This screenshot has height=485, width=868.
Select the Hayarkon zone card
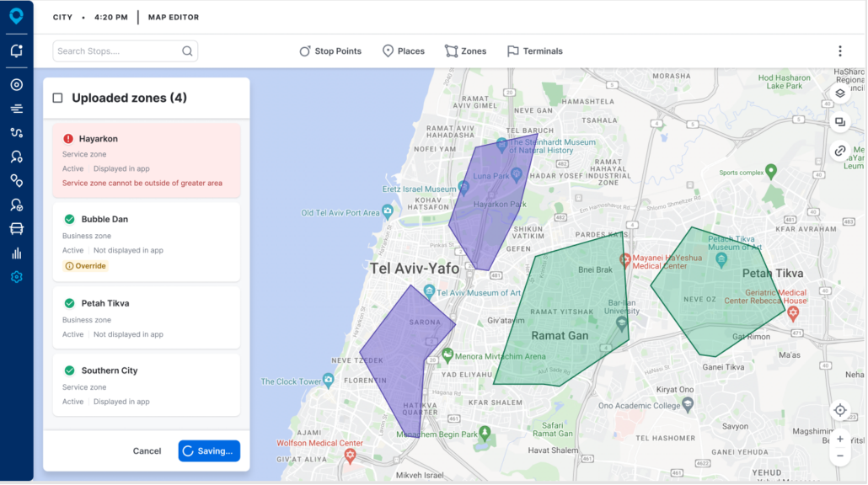pos(147,160)
